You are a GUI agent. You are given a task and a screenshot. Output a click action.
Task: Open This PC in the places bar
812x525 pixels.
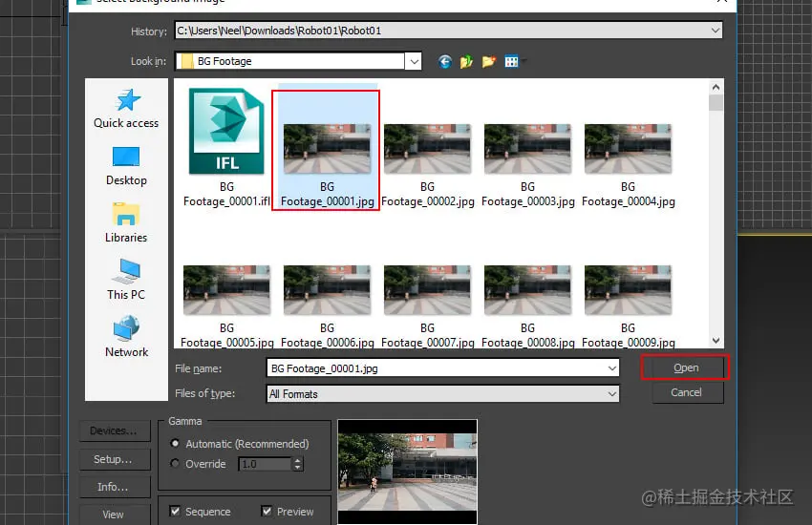point(126,280)
